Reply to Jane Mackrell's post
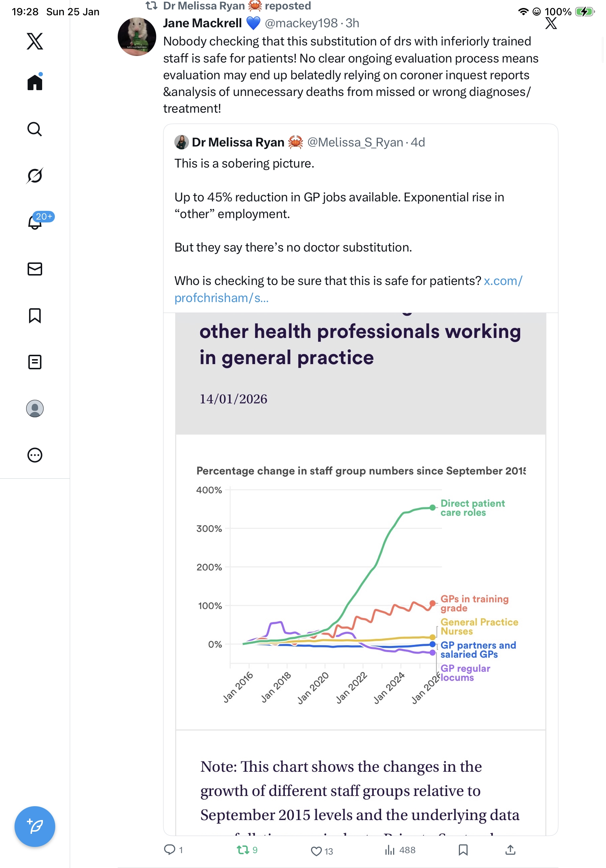 pyautogui.click(x=170, y=850)
